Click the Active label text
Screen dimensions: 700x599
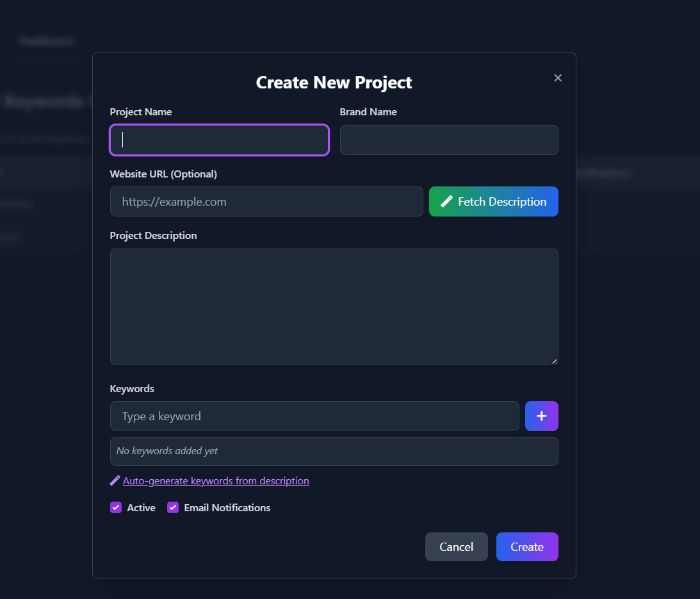141,507
